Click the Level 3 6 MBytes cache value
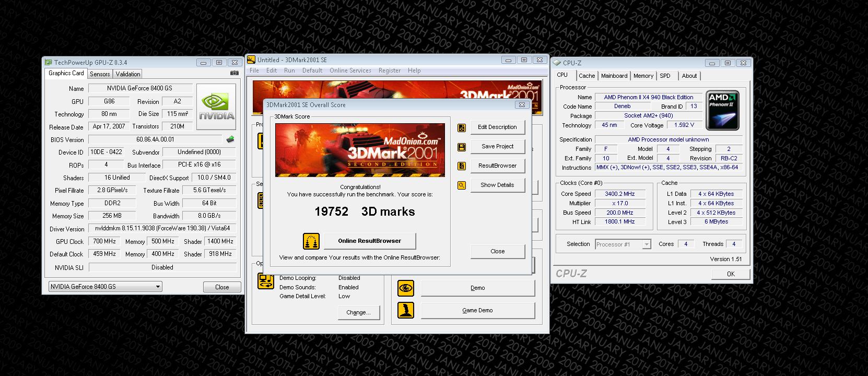868x376 pixels. (716, 221)
